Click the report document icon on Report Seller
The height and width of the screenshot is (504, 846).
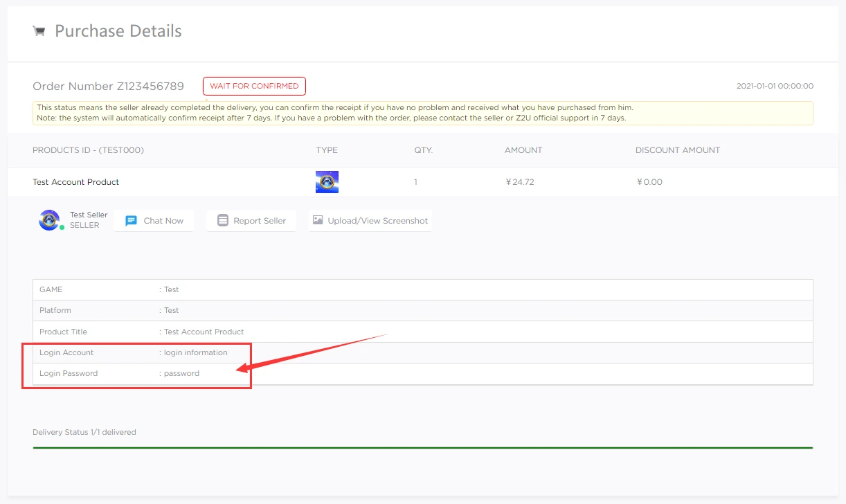point(223,219)
